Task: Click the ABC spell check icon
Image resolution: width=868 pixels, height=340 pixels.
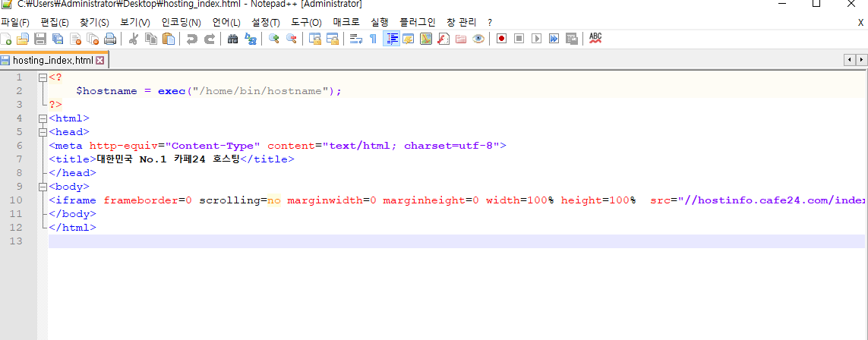Action: (x=595, y=38)
